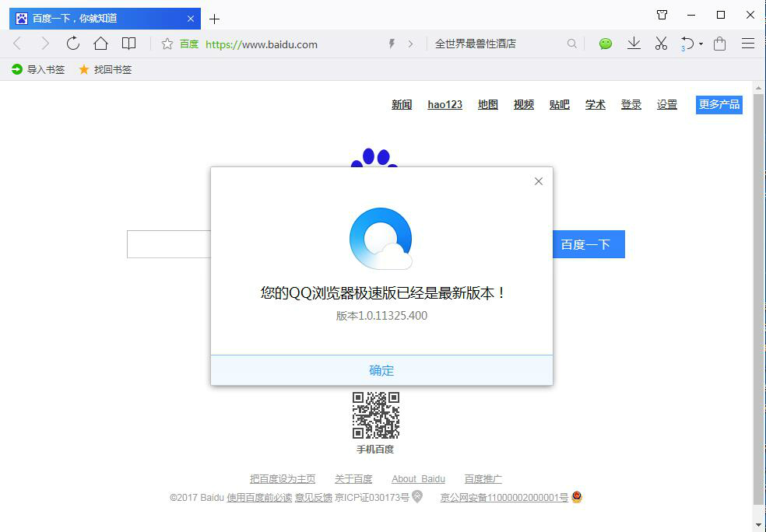Click the green 百度 site label in address bar

pyautogui.click(x=189, y=44)
